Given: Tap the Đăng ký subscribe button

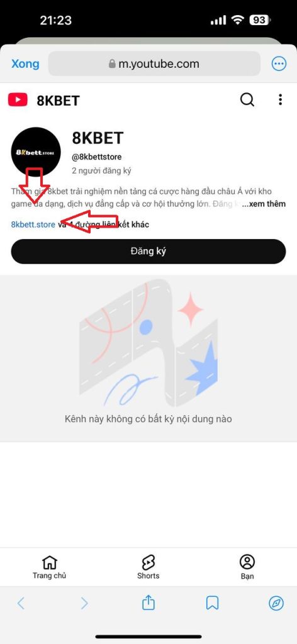Looking at the screenshot, I should coord(148,252).
